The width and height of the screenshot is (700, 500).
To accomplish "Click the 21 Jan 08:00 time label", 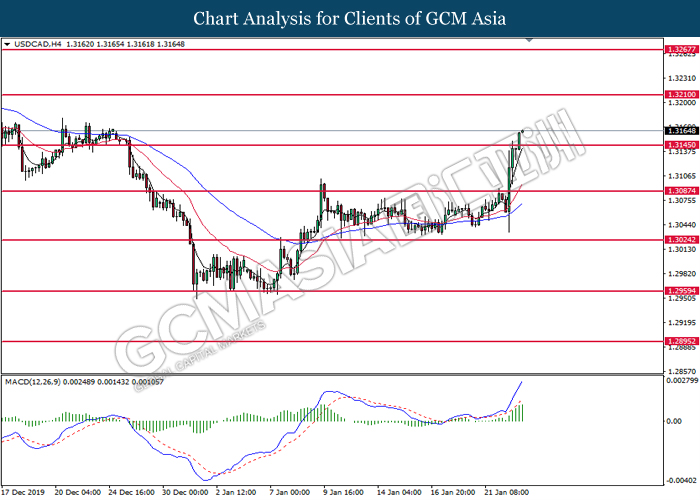I will tap(507, 492).
